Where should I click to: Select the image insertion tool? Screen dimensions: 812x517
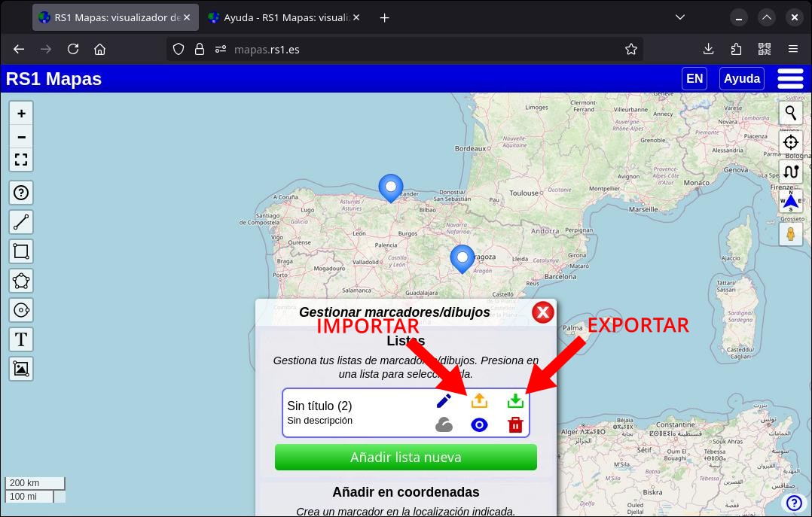[x=21, y=369]
